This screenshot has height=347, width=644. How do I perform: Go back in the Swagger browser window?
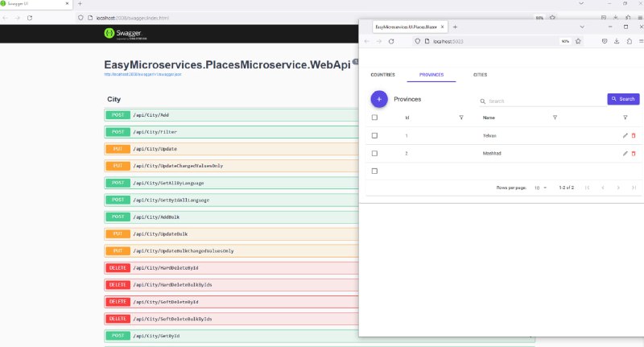(6, 18)
